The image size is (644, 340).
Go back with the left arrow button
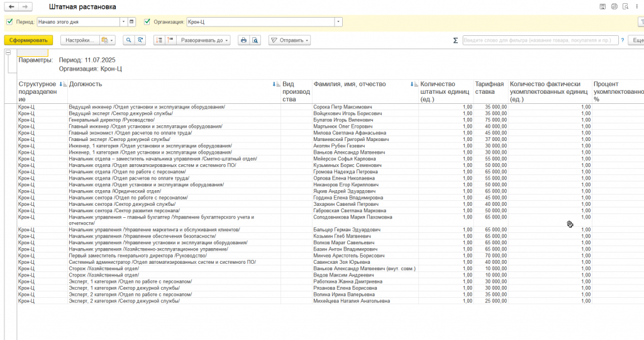(11, 7)
